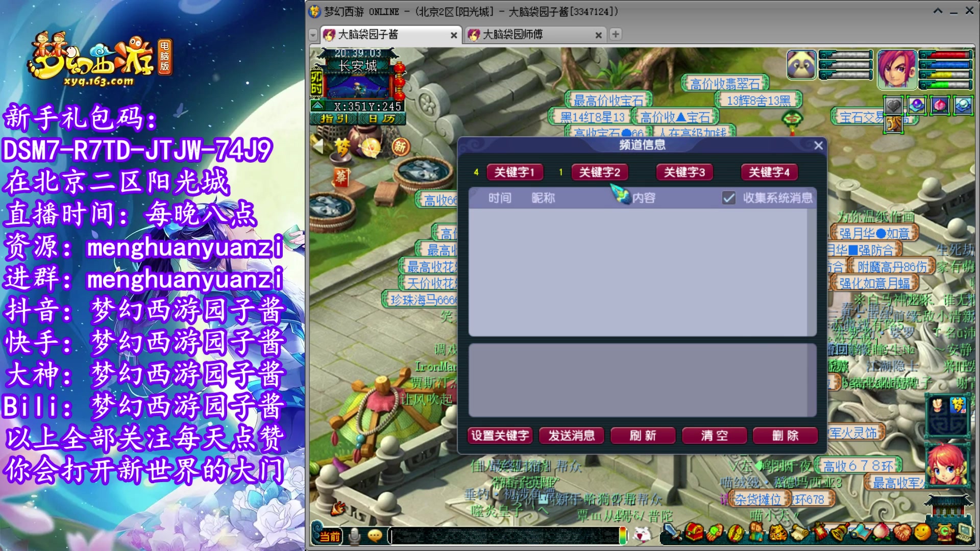Close the 大脑袋园师傅 tab
980x551 pixels.
[x=598, y=35]
